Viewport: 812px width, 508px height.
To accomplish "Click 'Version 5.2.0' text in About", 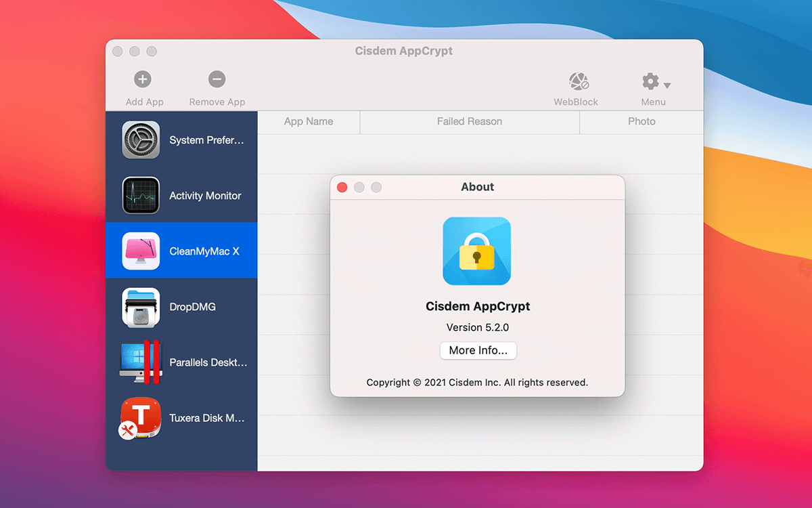I will coord(478,327).
